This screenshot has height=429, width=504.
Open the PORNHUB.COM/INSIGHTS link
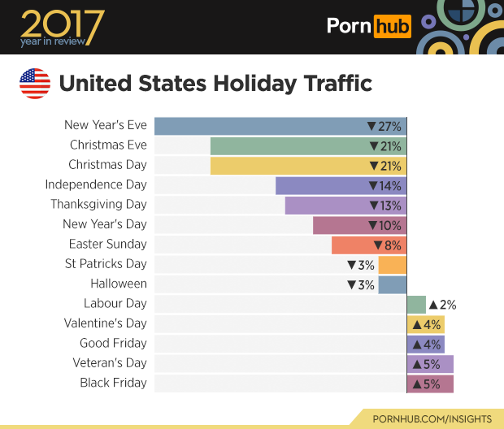(432, 418)
